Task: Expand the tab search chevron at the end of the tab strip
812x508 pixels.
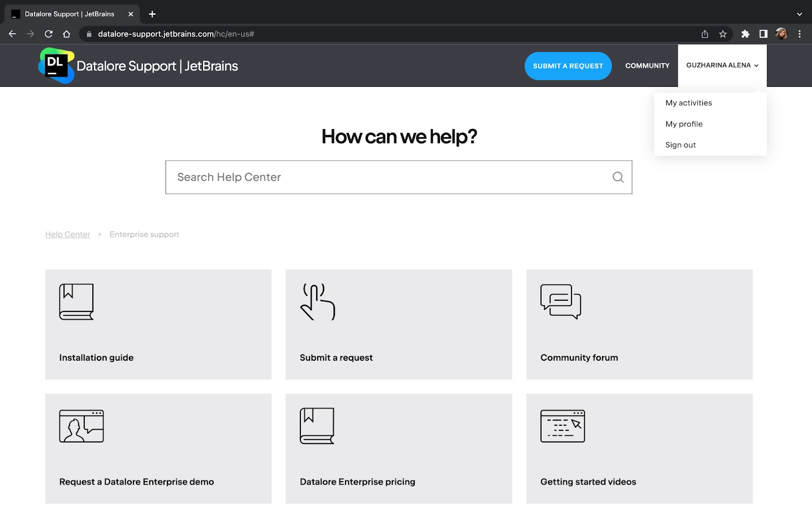Action: 799,14
